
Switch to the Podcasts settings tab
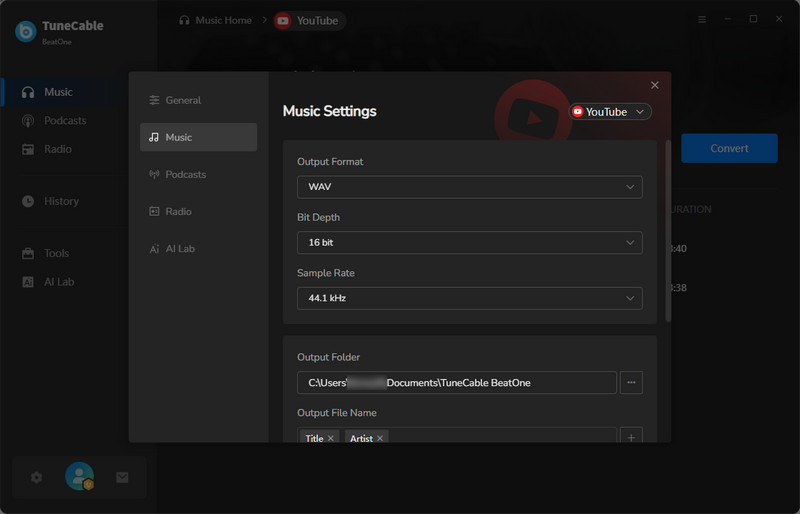pos(198,174)
